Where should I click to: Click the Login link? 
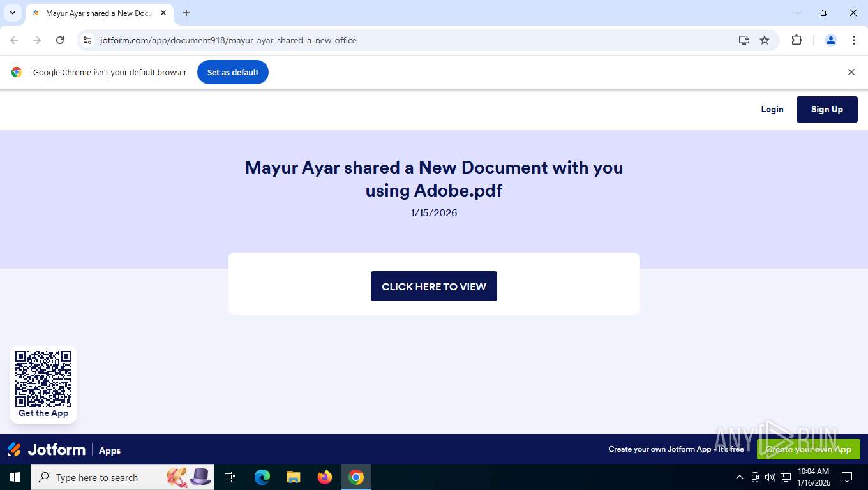[772, 109]
